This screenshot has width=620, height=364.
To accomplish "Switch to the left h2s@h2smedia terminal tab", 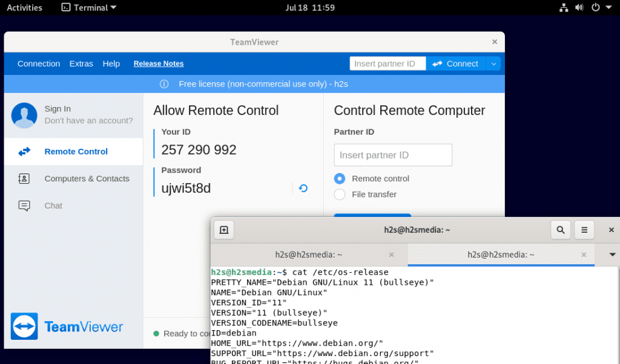I will [309, 255].
